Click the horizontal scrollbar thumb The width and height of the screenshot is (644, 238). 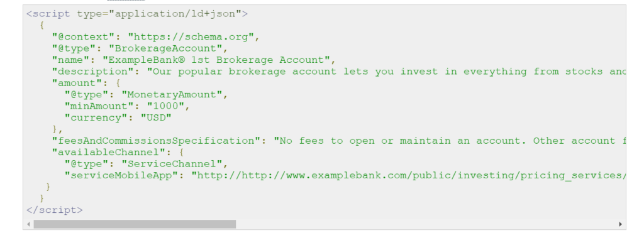point(135,224)
